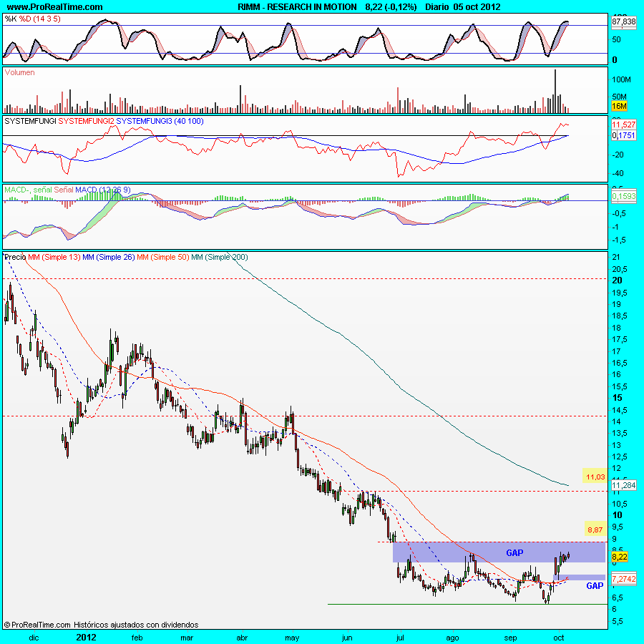
Task: Select the RIMM - RESEARCH IN MOTION title
Action: (x=297, y=7)
